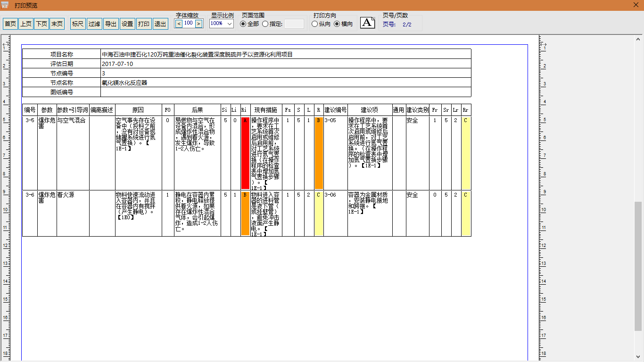The height and width of the screenshot is (362, 644).
Task: Click the yellow C cell in Rr column, row 3-6
Action: pos(466,214)
